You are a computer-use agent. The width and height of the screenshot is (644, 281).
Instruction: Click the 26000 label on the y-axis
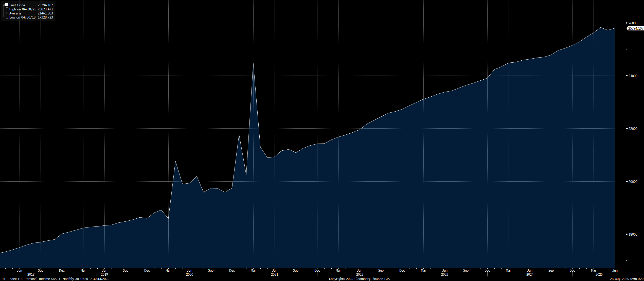(x=633, y=23)
